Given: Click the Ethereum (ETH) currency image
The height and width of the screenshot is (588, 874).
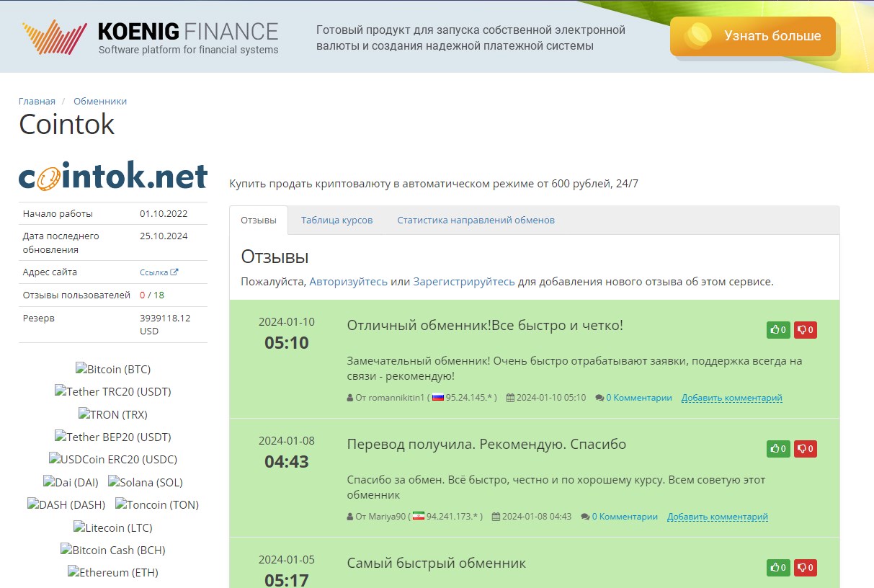Looking at the screenshot, I should [113, 572].
